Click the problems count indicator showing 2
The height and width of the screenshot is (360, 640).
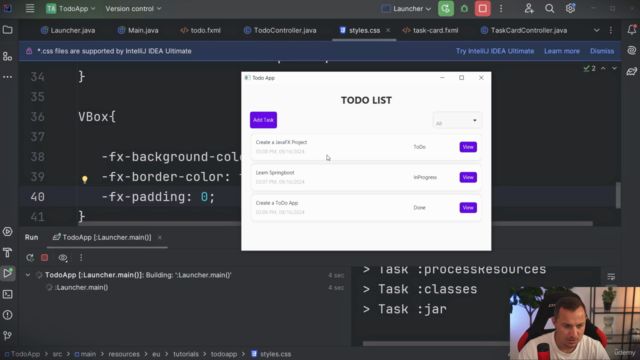pos(589,68)
